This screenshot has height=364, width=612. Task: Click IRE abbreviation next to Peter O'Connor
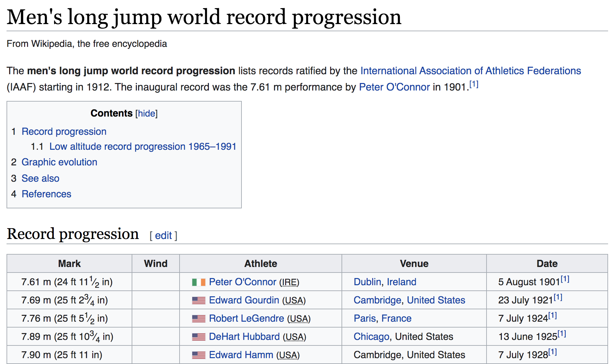click(x=289, y=282)
